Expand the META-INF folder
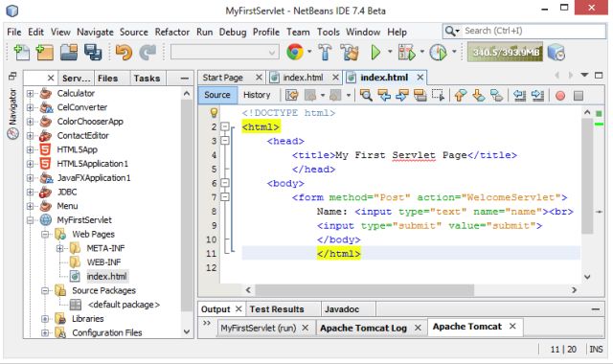This screenshot has width=613, height=364. point(59,248)
